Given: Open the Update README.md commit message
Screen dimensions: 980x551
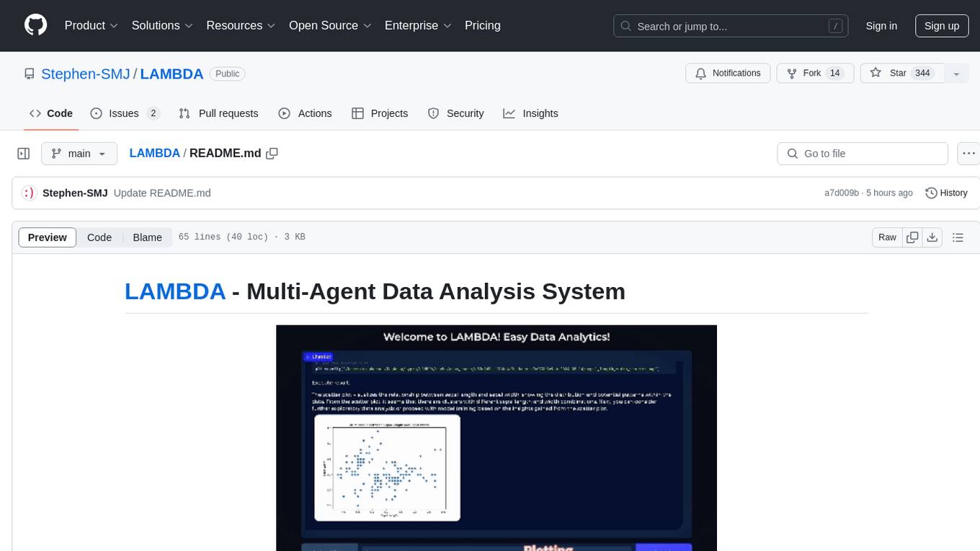Looking at the screenshot, I should (162, 193).
